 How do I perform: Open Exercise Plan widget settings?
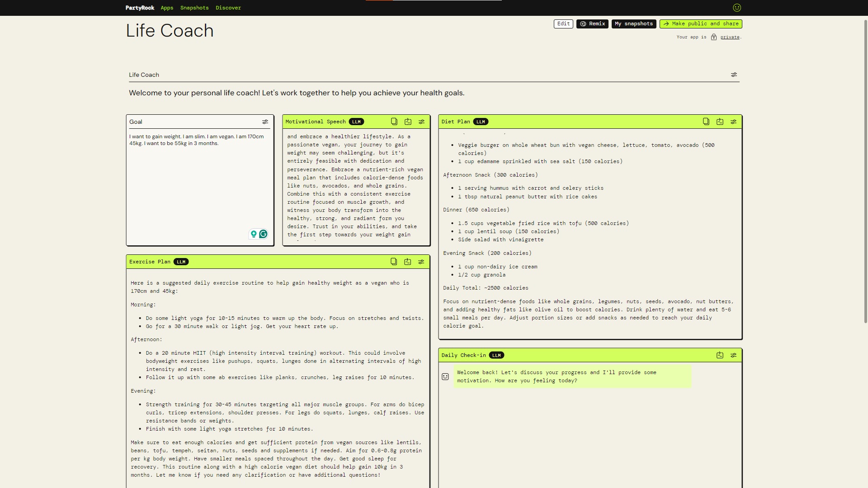pos(421,262)
